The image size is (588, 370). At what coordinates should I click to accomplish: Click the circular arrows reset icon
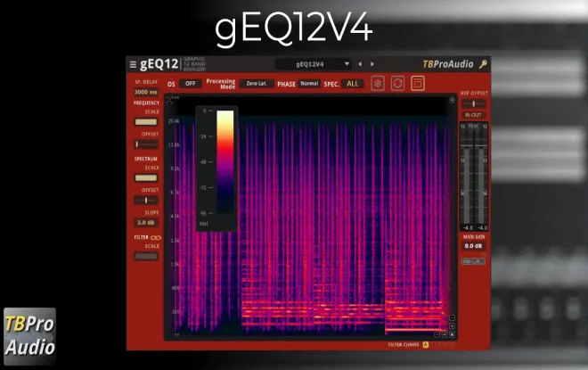(398, 83)
